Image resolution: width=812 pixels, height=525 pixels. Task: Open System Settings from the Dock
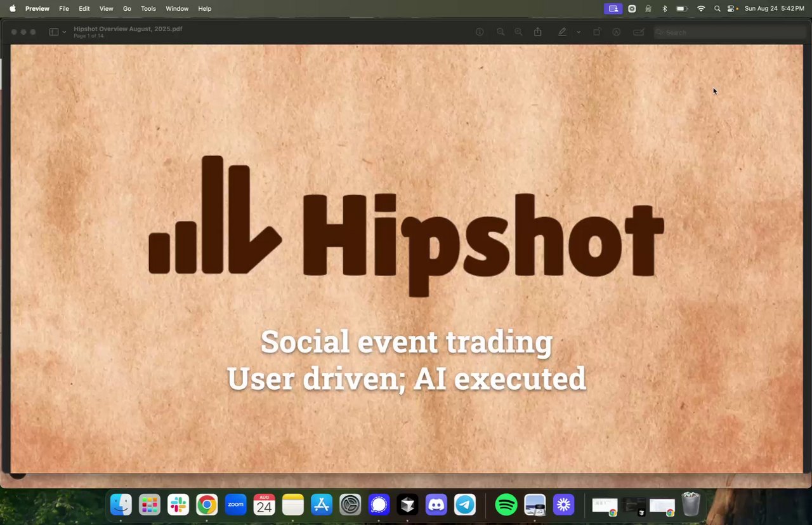click(x=350, y=505)
